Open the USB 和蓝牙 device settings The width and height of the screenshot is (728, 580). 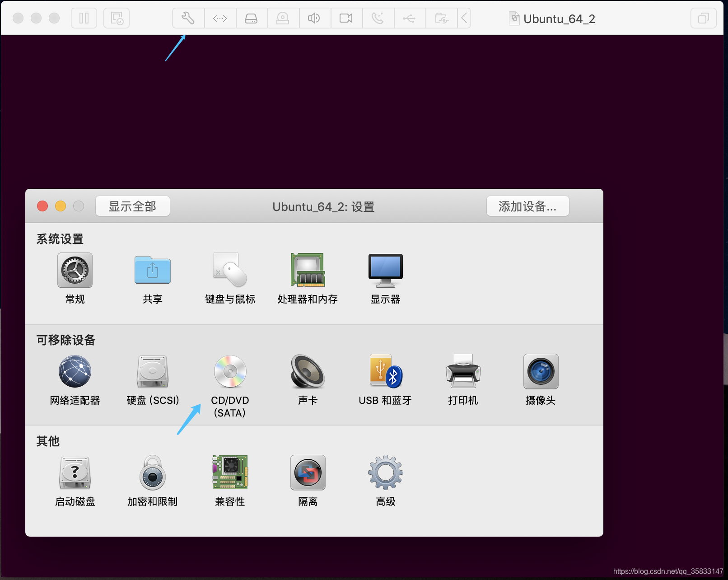coord(385,372)
